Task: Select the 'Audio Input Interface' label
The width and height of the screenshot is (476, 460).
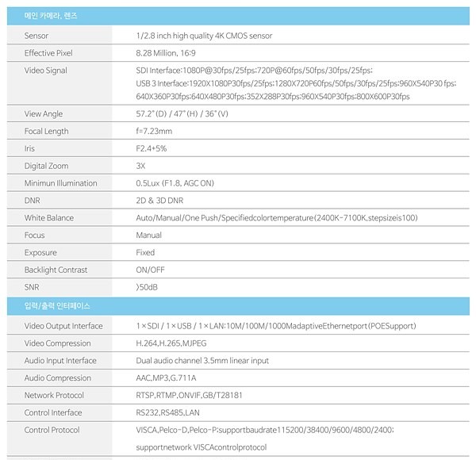Action: click(x=60, y=361)
